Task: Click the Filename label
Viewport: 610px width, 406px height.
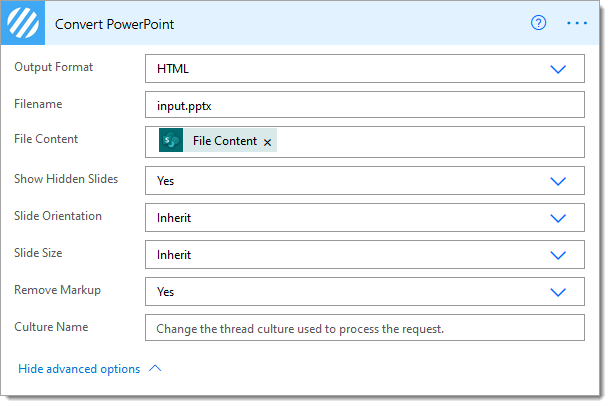Action: (x=38, y=104)
